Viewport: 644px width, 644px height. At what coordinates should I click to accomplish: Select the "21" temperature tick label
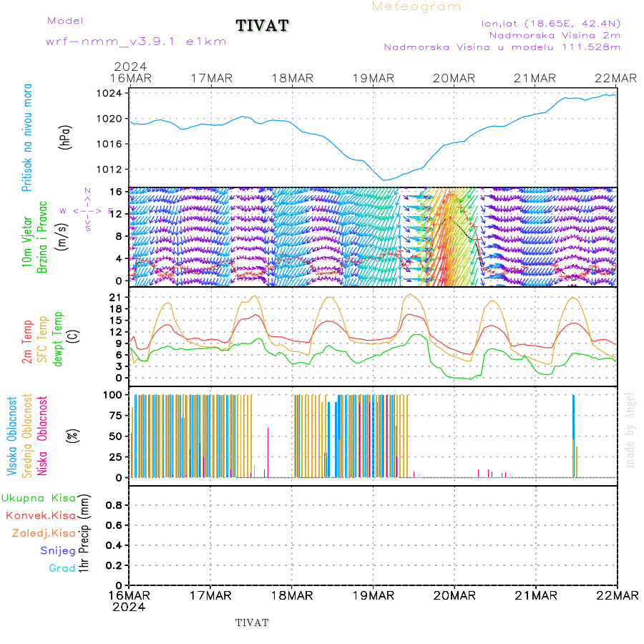(x=116, y=298)
